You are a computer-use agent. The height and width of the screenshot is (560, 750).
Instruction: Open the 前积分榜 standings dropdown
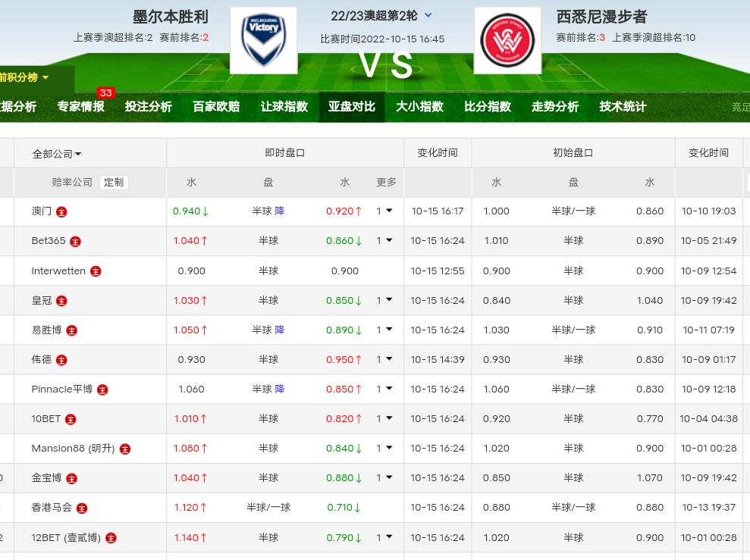[x=24, y=77]
